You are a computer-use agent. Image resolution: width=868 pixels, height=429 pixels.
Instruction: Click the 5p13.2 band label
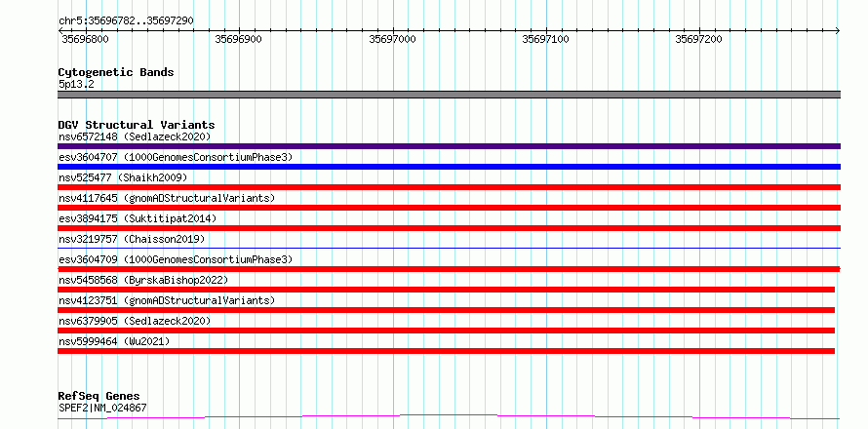click(x=76, y=85)
